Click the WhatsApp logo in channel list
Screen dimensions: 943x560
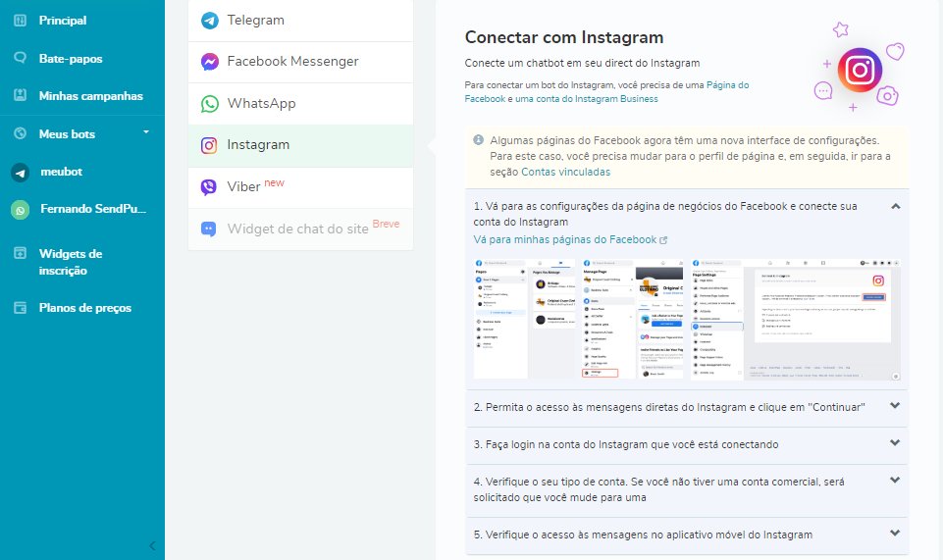click(x=209, y=103)
